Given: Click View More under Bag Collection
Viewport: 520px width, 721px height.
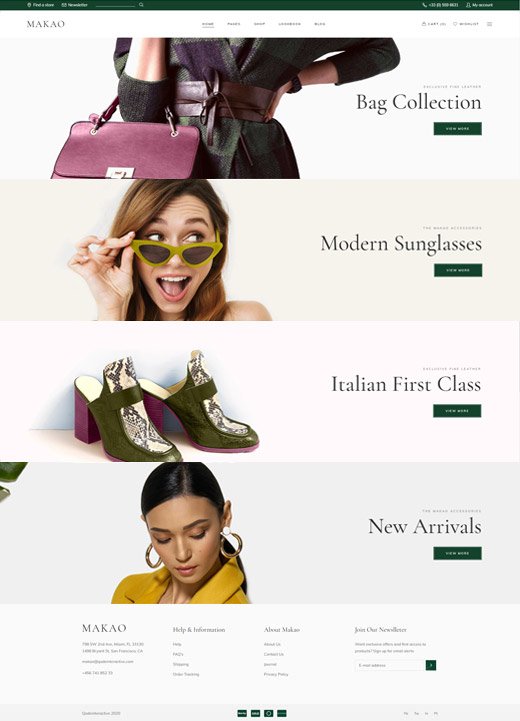Looking at the screenshot, I should point(457,129).
